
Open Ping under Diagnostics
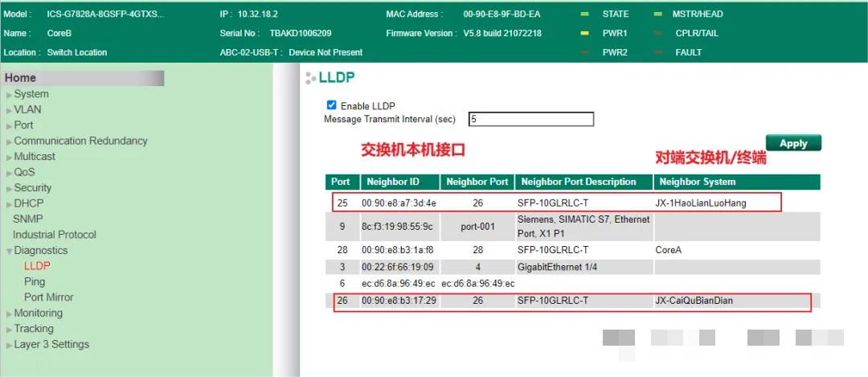pos(35,281)
